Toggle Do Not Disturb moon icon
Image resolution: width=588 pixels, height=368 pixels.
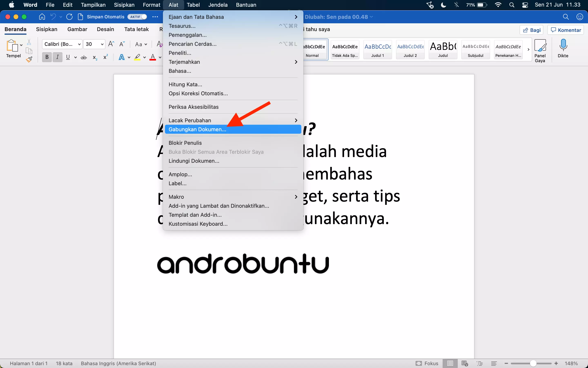pyautogui.click(x=443, y=5)
